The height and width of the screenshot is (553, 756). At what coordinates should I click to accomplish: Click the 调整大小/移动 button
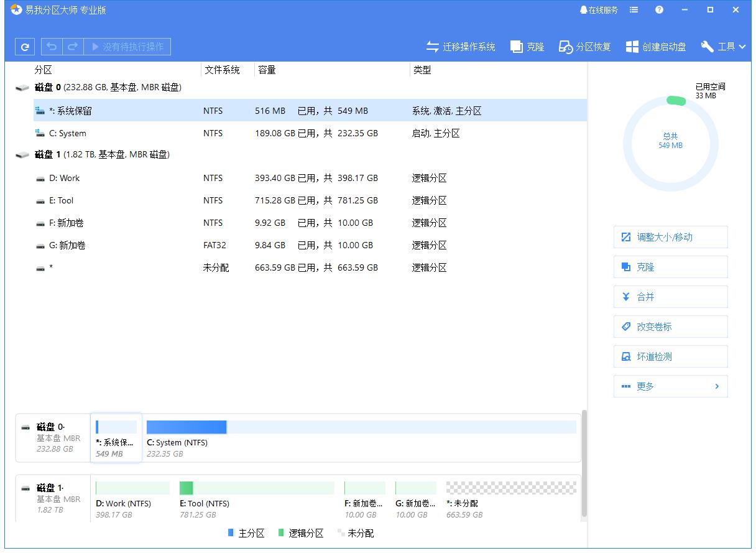point(670,237)
